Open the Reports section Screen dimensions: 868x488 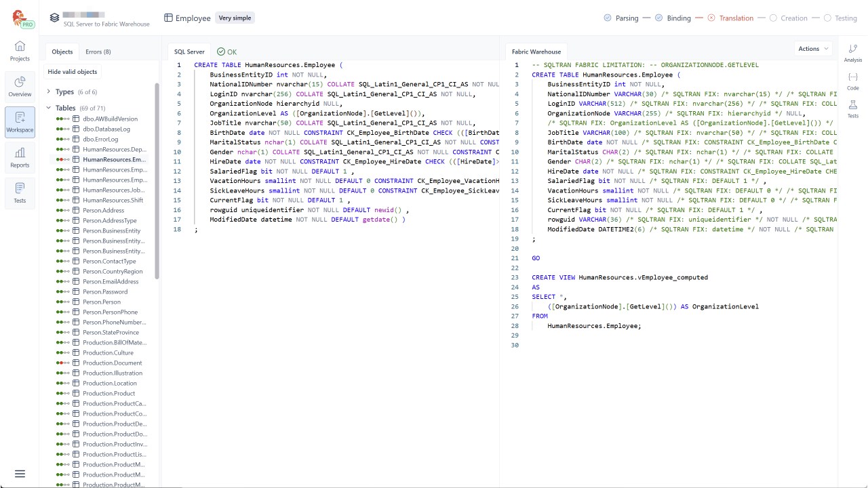point(20,157)
